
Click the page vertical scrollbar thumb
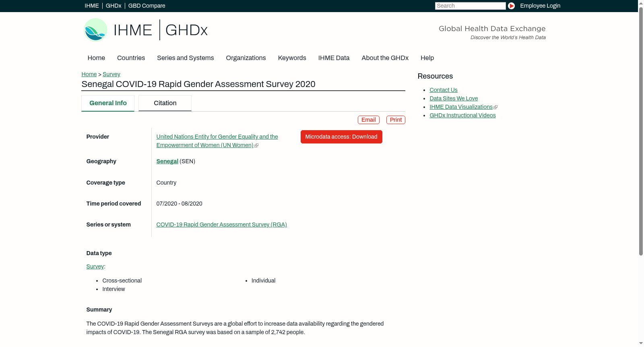(x=641, y=131)
